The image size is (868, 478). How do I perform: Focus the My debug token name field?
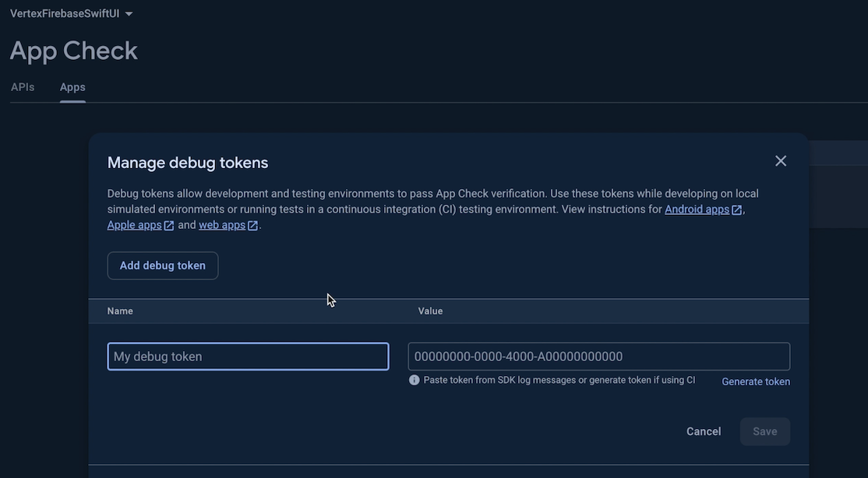(248, 357)
